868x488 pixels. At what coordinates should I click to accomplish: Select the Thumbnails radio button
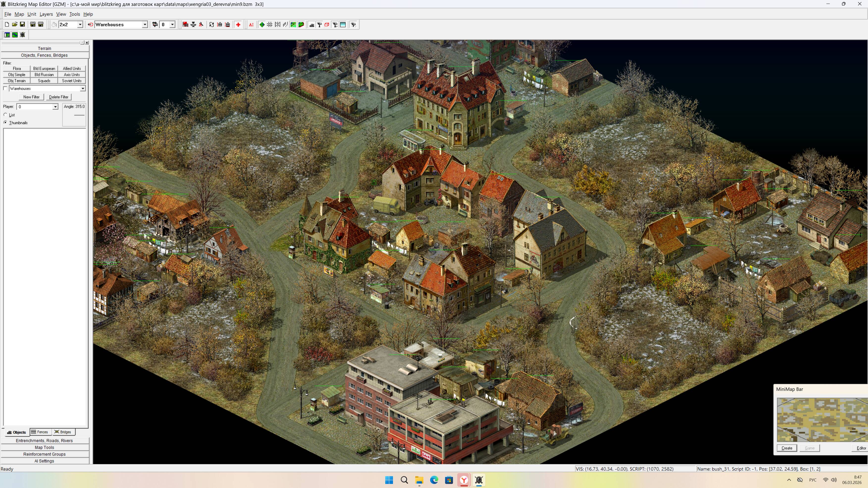5,122
